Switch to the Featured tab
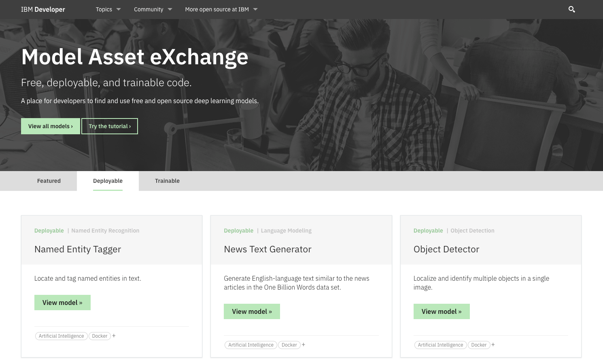Image resolution: width=603 pixels, height=364 pixels. pos(49,181)
